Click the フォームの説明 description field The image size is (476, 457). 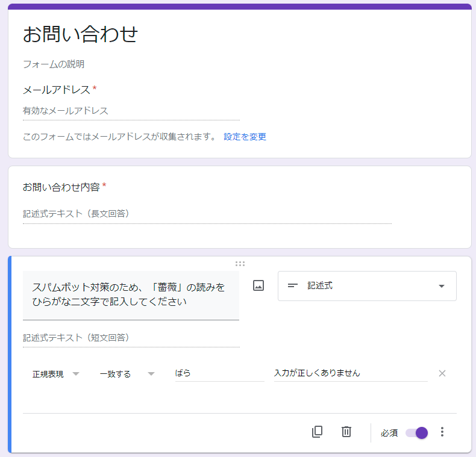[x=53, y=64]
